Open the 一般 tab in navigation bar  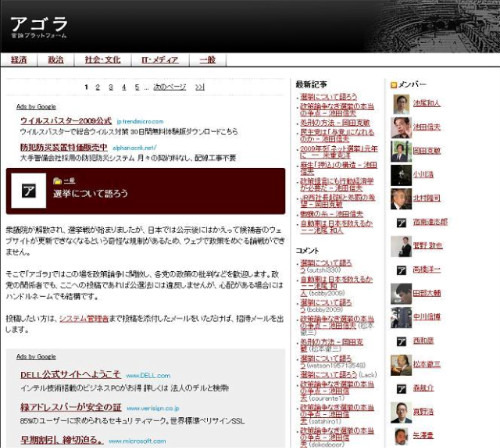[207, 60]
